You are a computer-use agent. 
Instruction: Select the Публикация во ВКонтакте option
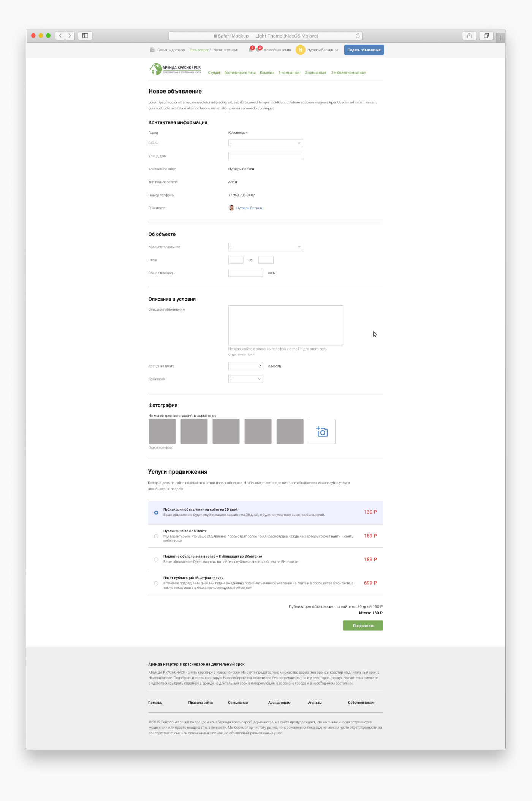pos(156,536)
